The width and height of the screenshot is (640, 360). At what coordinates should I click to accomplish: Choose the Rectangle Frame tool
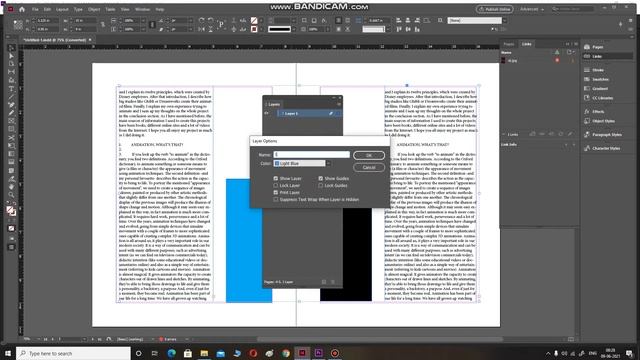click(x=11, y=121)
